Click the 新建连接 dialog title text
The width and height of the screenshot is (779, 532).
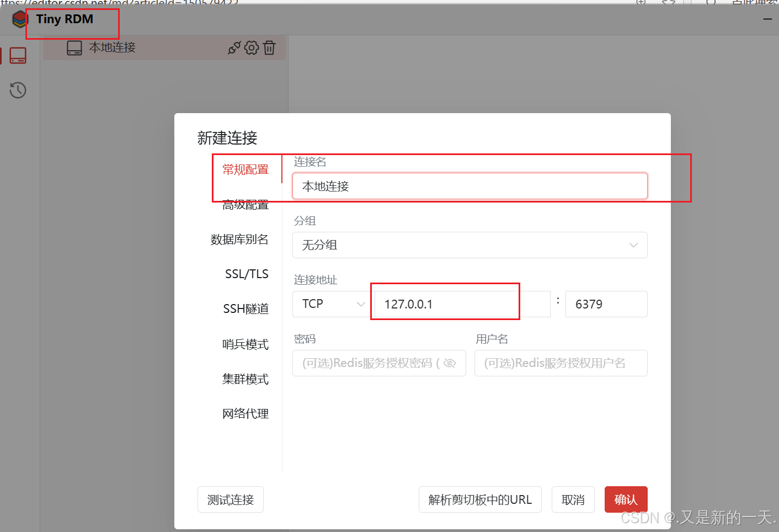coord(227,138)
